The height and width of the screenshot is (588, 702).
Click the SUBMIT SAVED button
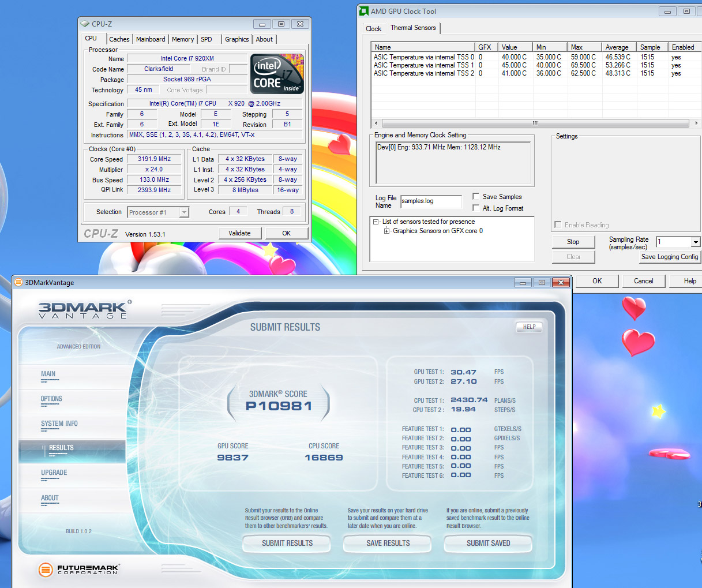coord(488,543)
